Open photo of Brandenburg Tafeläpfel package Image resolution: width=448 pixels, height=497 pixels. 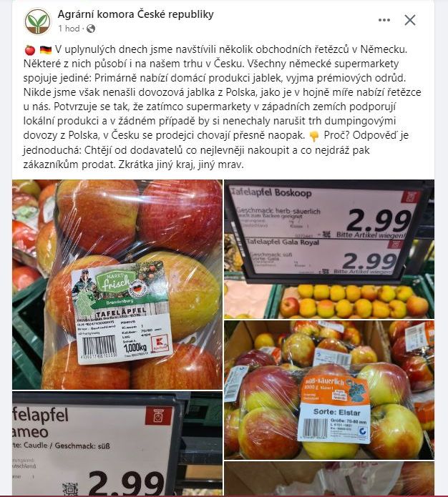point(117,285)
